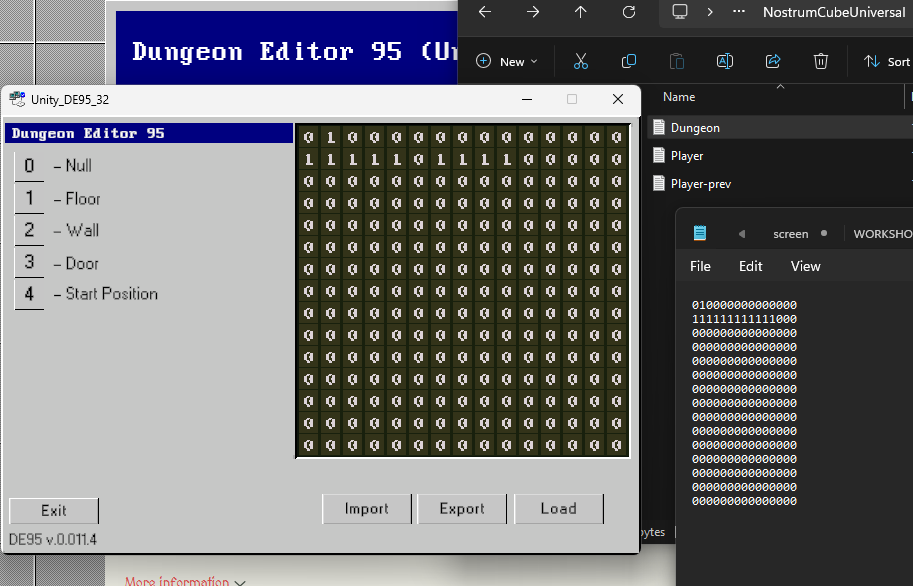Click the Dungeon file's document icon

(659, 127)
